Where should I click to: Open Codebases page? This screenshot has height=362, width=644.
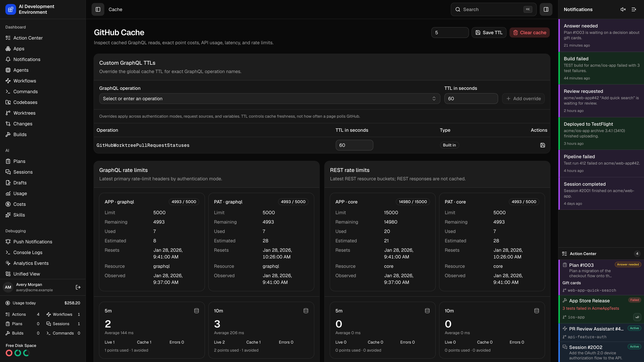(x=43, y=102)
